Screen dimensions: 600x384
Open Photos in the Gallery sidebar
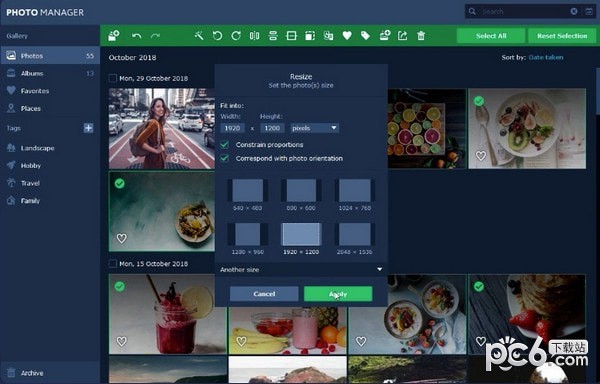(x=50, y=56)
